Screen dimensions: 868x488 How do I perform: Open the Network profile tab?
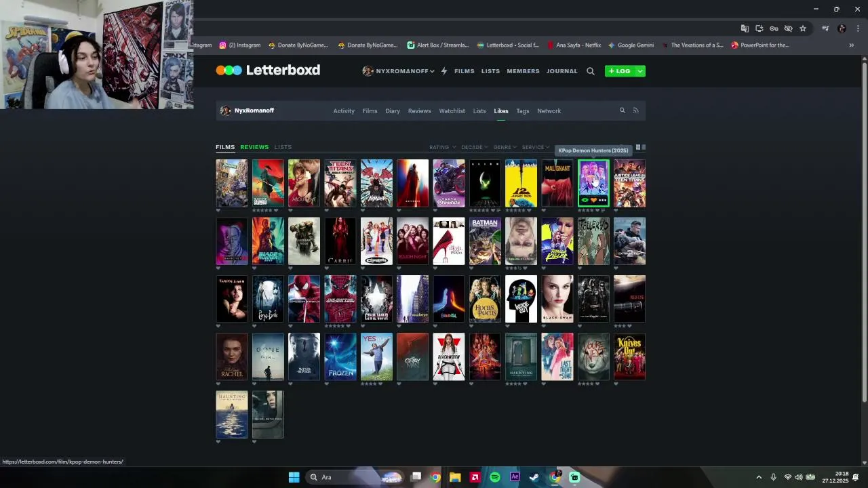tap(549, 111)
